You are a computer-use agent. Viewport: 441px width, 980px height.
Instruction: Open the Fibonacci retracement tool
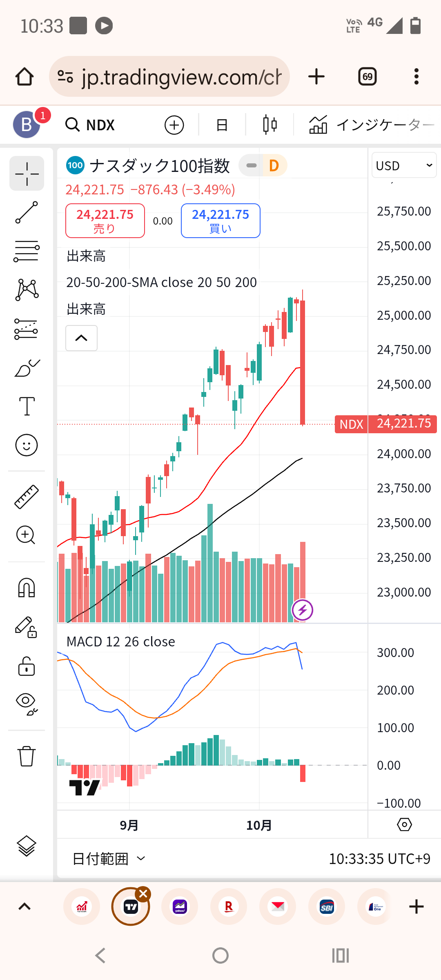tap(27, 251)
